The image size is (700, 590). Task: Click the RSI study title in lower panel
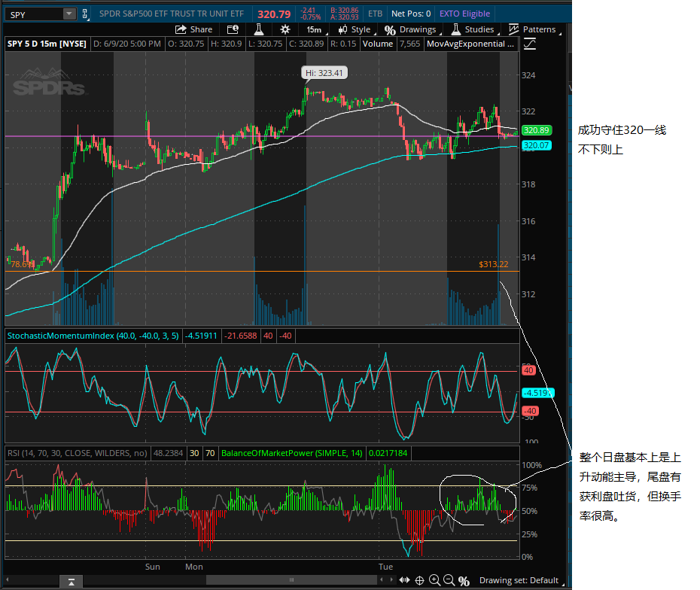tap(78, 453)
